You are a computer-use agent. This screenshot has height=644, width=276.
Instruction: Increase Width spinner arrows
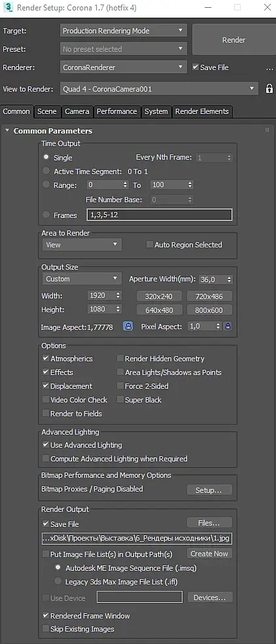[x=118, y=294]
